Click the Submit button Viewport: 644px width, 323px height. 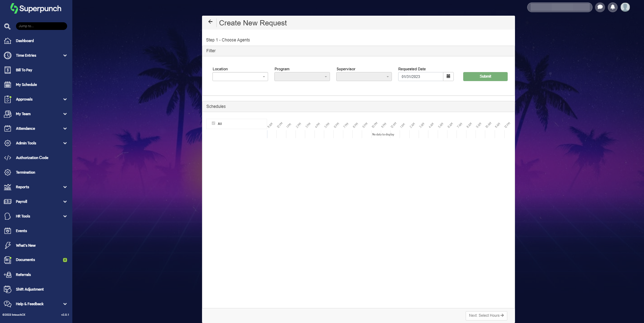pos(485,76)
